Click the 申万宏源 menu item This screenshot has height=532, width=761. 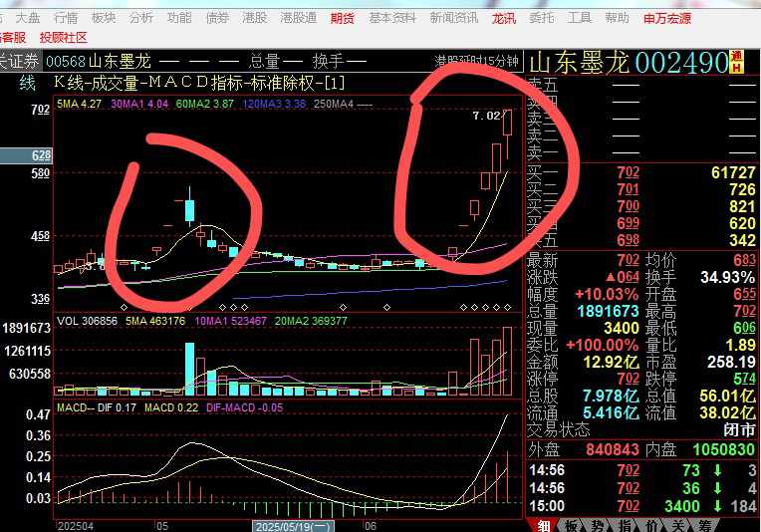click(x=667, y=19)
